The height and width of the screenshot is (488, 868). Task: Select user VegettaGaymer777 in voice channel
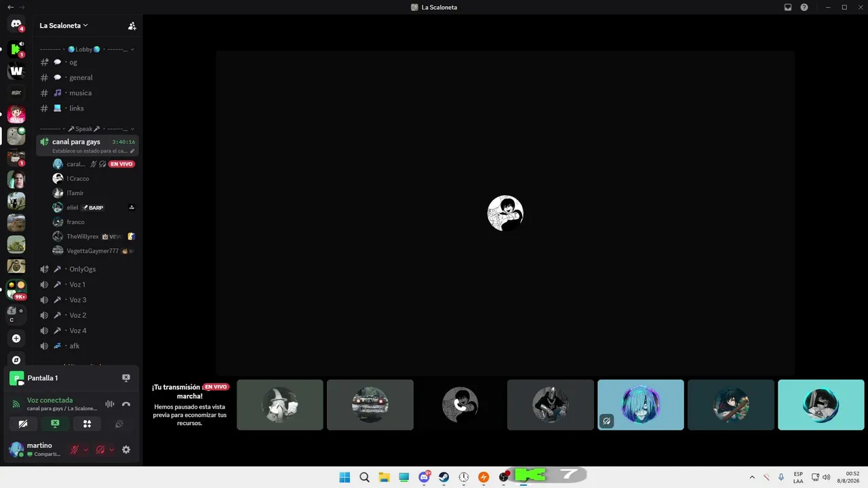pyautogui.click(x=94, y=251)
